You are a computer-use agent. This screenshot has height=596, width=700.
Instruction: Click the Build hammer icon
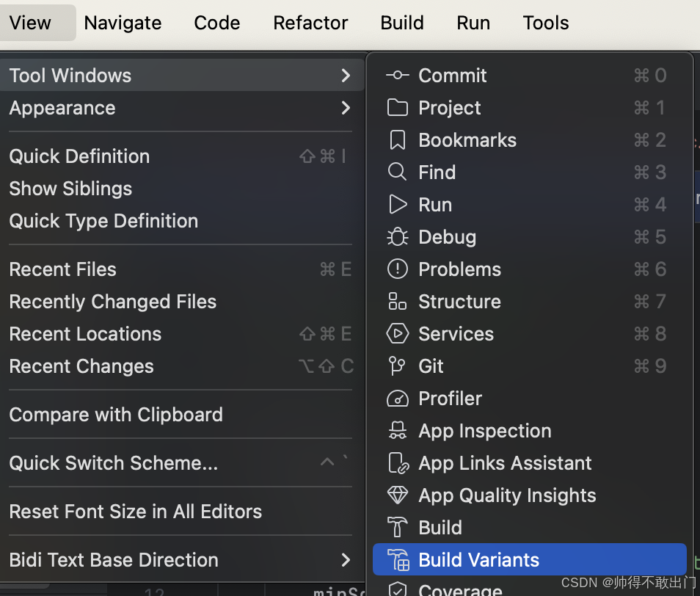[397, 528]
